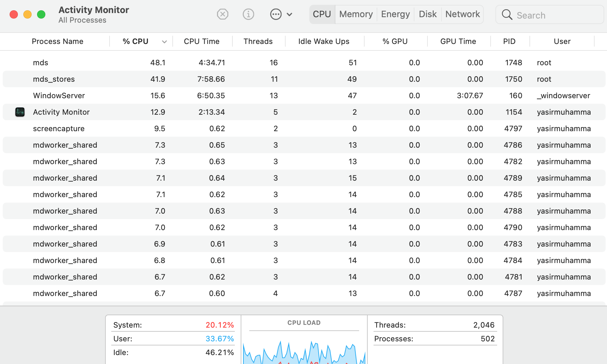607x364 pixels.
Task: Select mdworker_shared with PID 4782
Action: coord(304,161)
